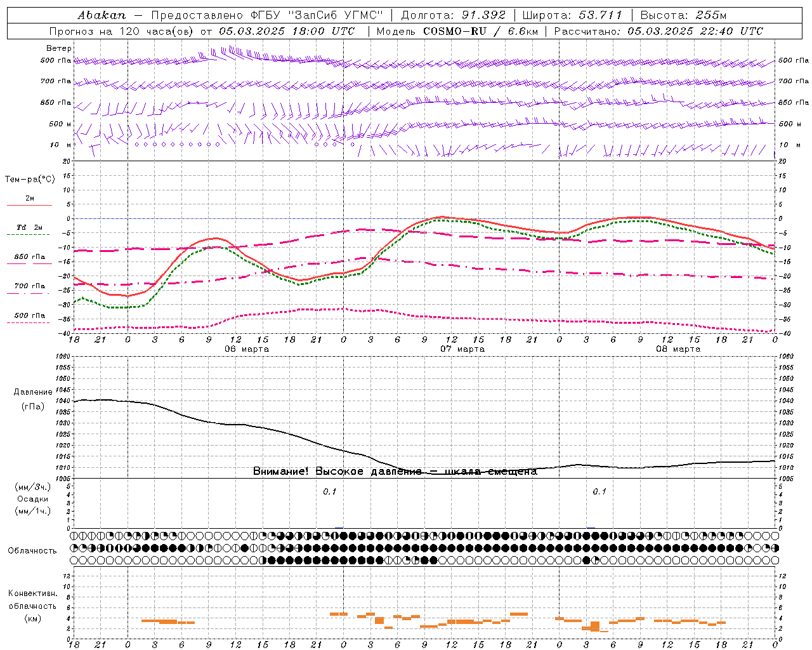812x650 pixels.
Task: Click the Конвективн. облачность panel label
Action: tap(33, 600)
